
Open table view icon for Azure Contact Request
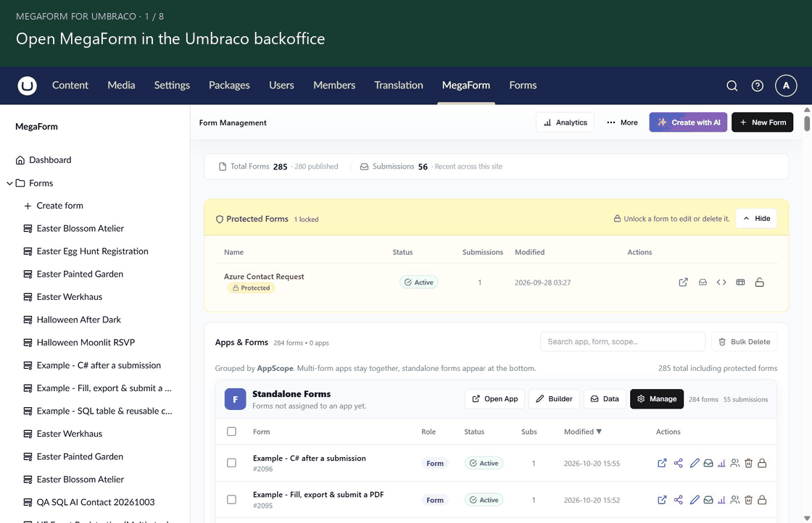coord(740,282)
